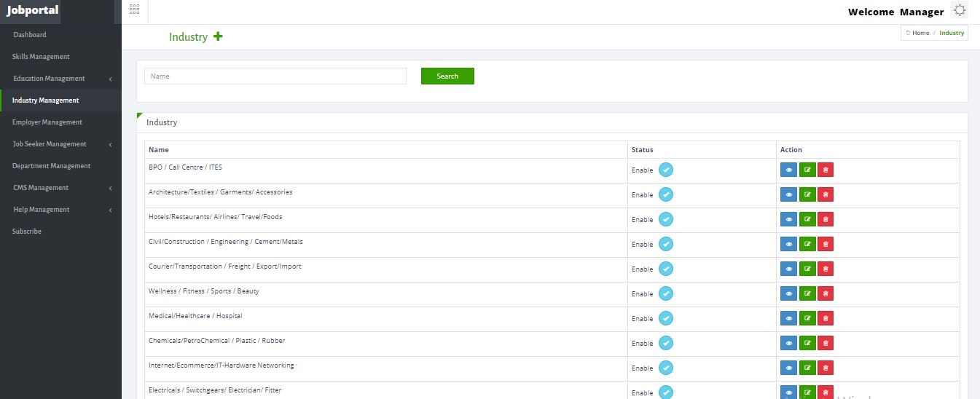The image size is (980, 399).
Task: Delete the Hotels/Restaurants industry row
Action: click(826, 219)
